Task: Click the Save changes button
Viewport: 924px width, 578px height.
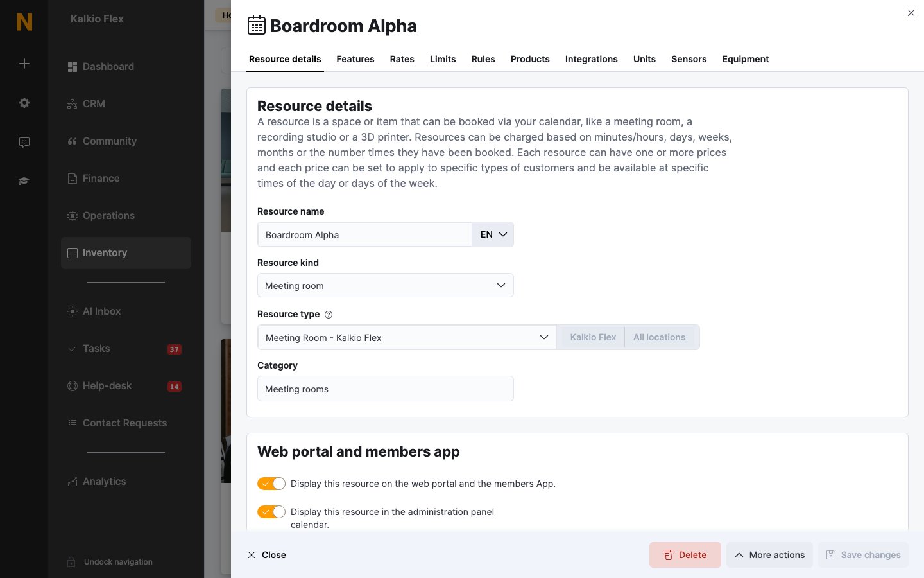Action: pos(863,555)
